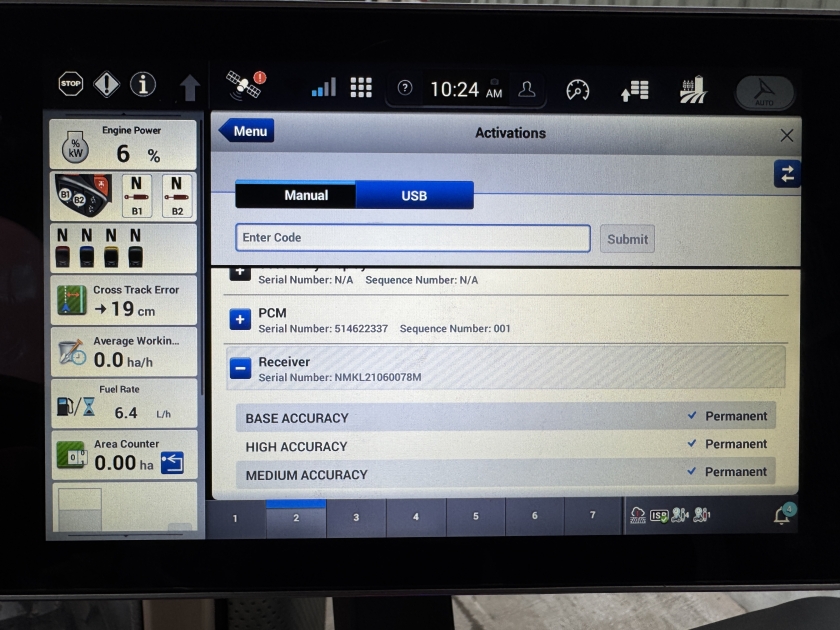
Task: Toggle the Area Counter reset icon
Action: 172,462
